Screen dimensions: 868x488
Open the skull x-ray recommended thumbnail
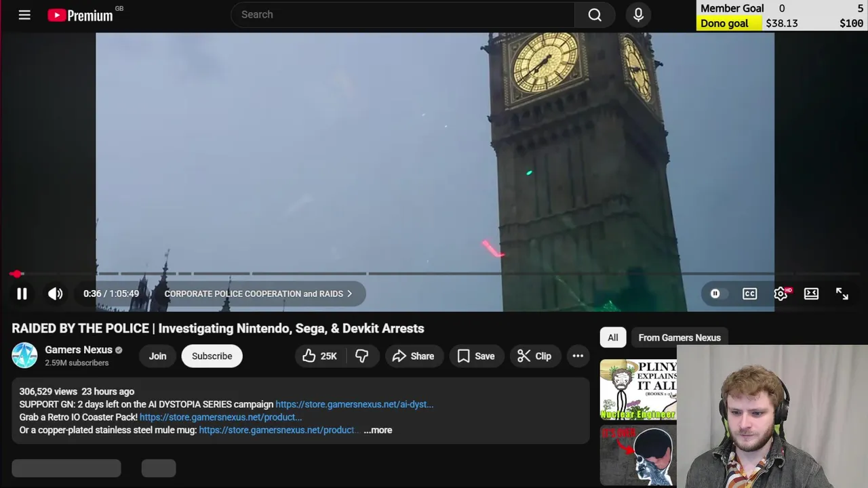pos(638,455)
